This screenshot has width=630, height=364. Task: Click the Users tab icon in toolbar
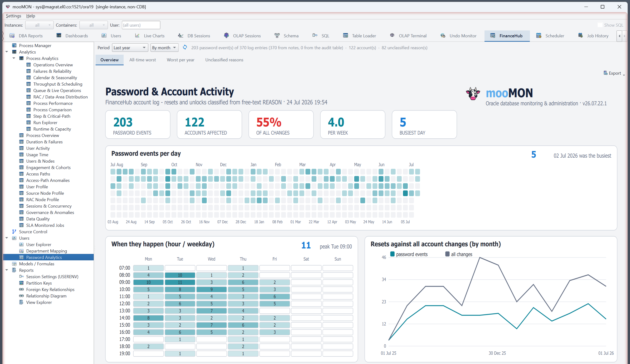(x=104, y=35)
